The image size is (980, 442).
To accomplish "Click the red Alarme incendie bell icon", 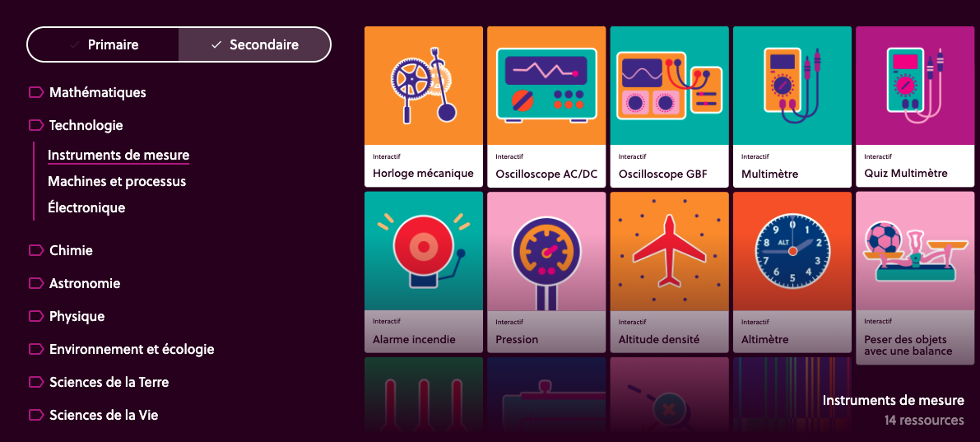I will 423,251.
